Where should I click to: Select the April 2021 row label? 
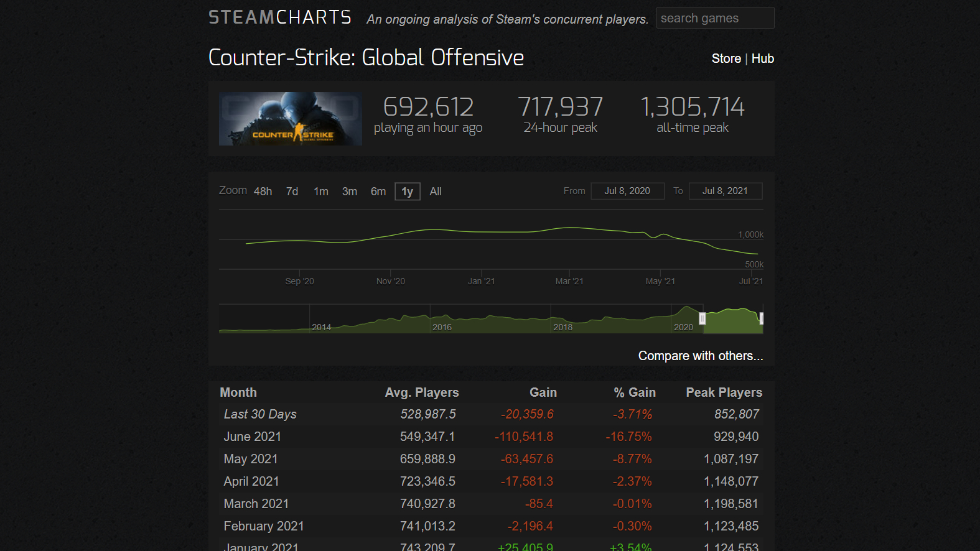coord(251,481)
